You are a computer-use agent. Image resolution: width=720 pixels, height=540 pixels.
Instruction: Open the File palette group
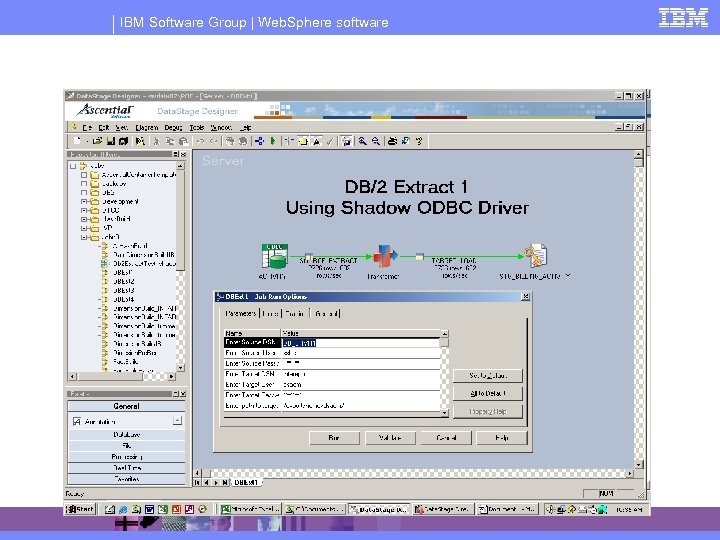tap(126, 445)
